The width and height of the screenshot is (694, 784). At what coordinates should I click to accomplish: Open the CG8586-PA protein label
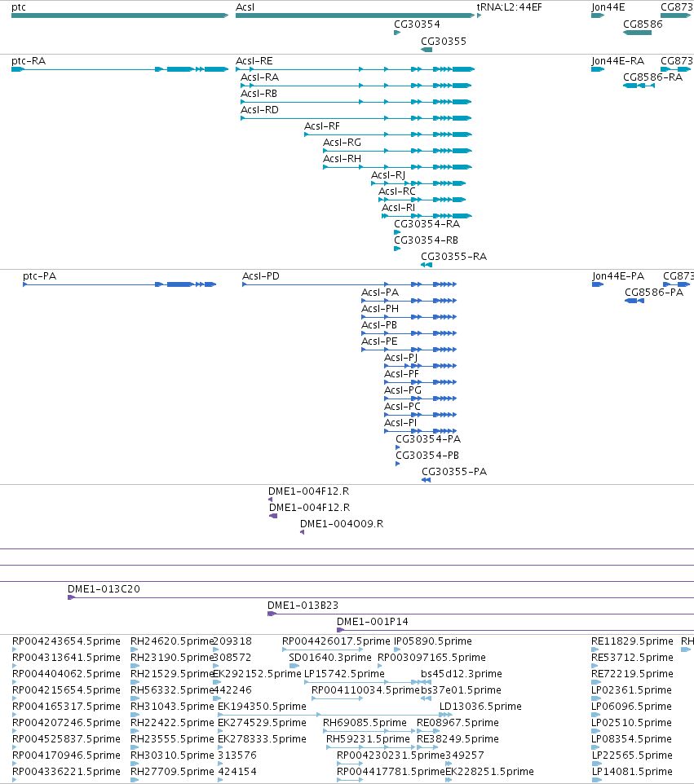click(x=654, y=293)
